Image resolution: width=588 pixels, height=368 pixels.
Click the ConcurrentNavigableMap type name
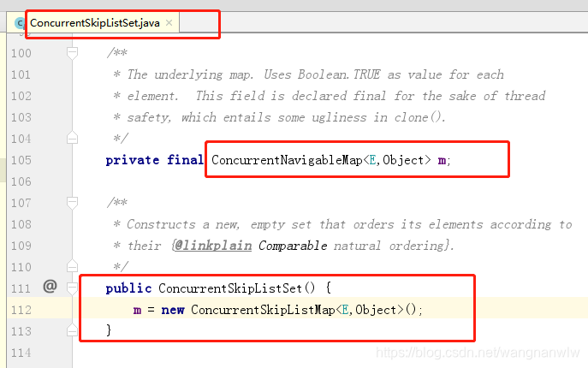[287, 160]
